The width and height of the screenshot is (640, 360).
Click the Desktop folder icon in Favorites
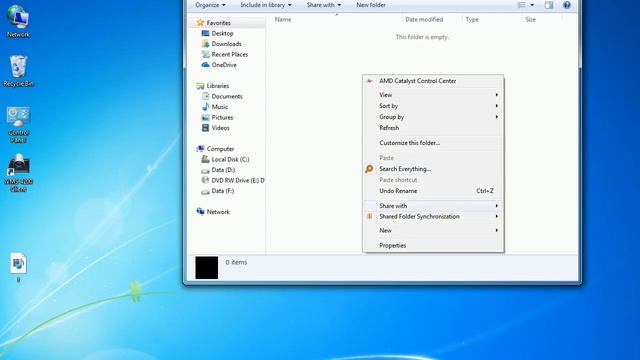coord(205,33)
